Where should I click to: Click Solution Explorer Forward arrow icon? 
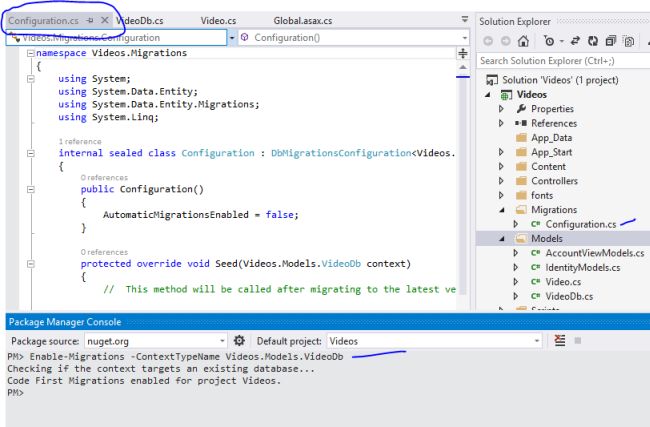pos(505,41)
